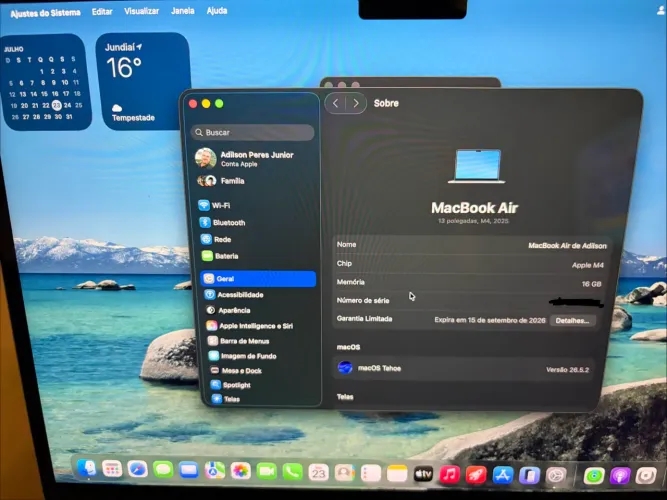Open Find My in the Dock

(x=594, y=476)
